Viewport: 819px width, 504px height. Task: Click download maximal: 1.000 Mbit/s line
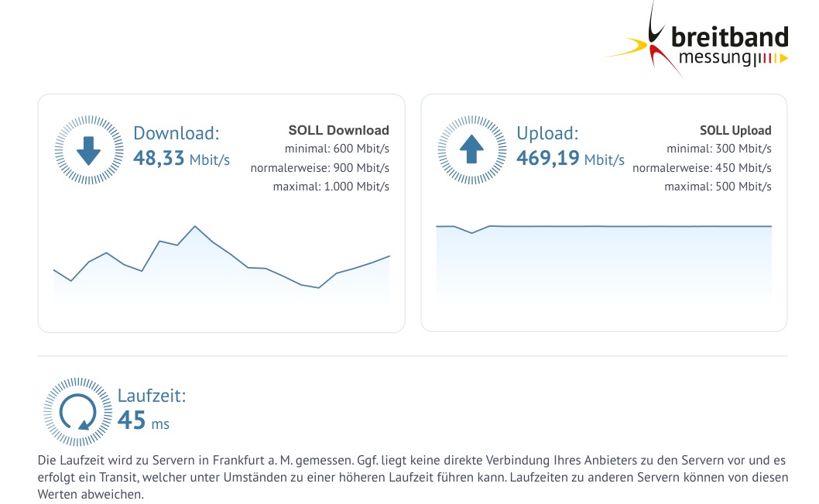pos(331,187)
